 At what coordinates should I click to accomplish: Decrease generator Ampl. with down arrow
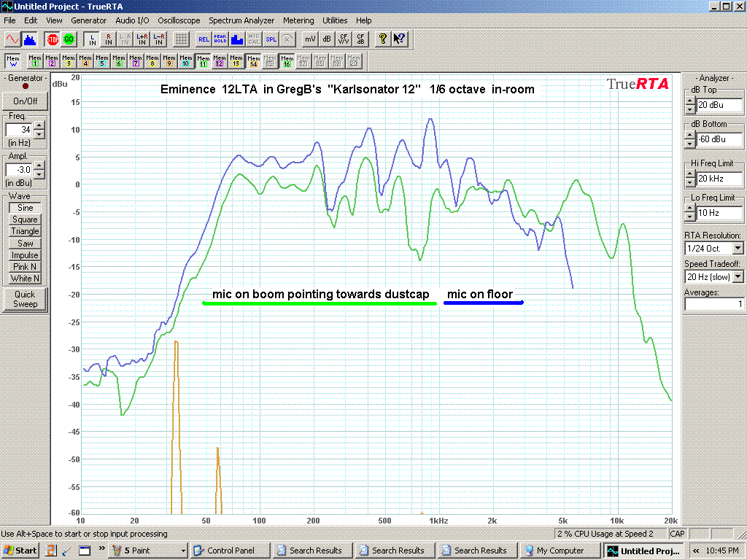39,174
